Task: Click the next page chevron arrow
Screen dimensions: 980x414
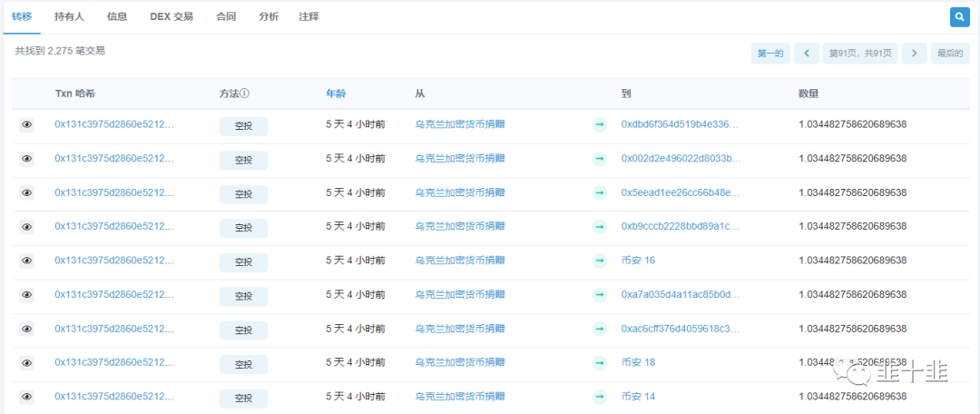Action: point(915,54)
